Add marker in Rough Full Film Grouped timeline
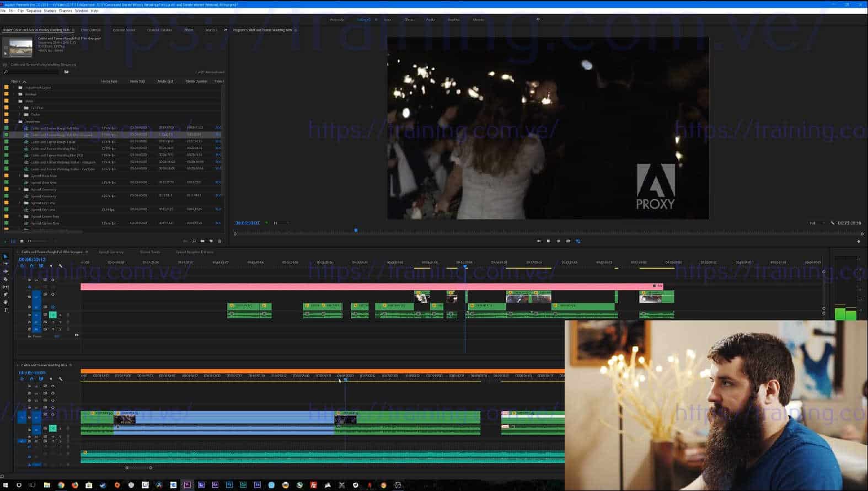Screen dimensions: 868x491 [51, 266]
